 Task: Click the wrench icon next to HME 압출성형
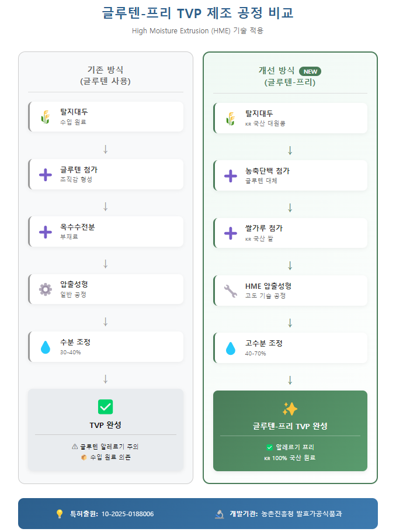[231, 291]
